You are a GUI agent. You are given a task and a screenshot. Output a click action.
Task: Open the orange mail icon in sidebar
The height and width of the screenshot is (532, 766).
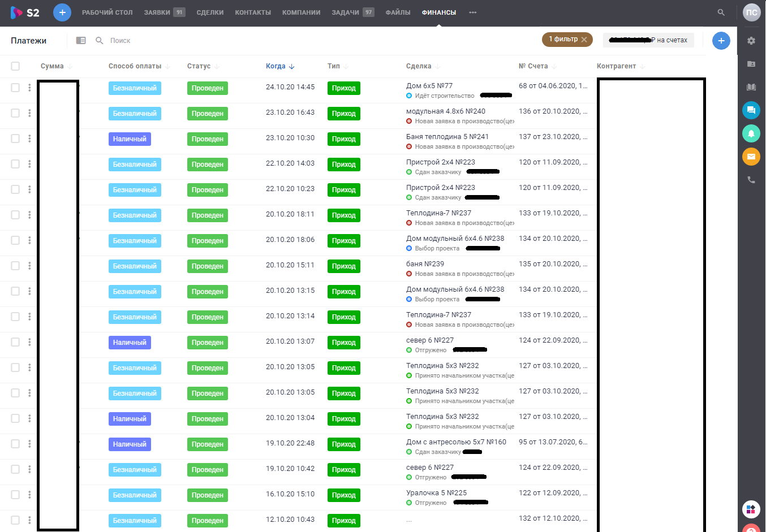click(x=751, y=157)
